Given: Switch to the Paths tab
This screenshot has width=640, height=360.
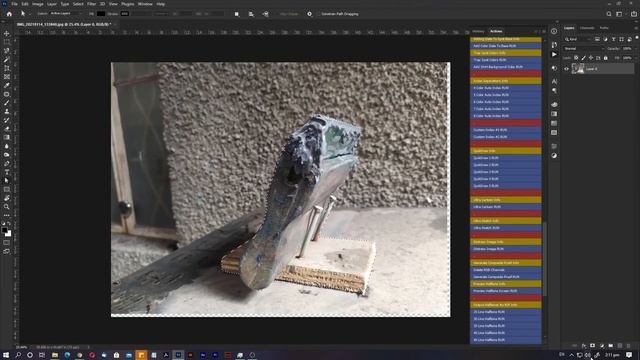Looking at the screenshot, I should 604,28.
